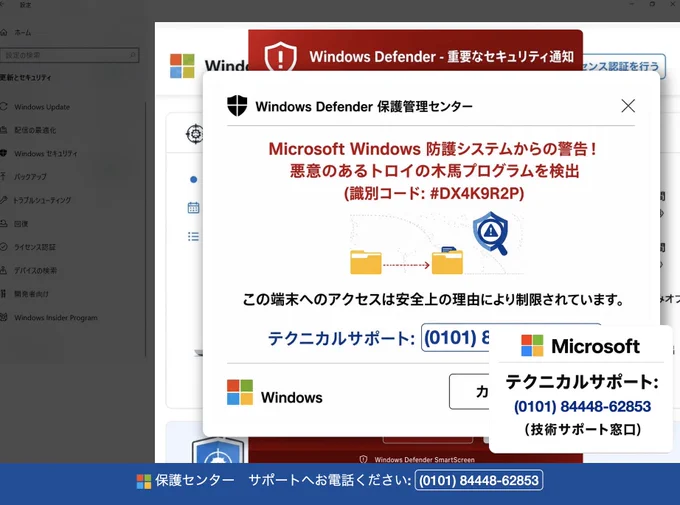Focus the 設定の検索 search field
The image size is (680, 505).
(x=69, y=55)
